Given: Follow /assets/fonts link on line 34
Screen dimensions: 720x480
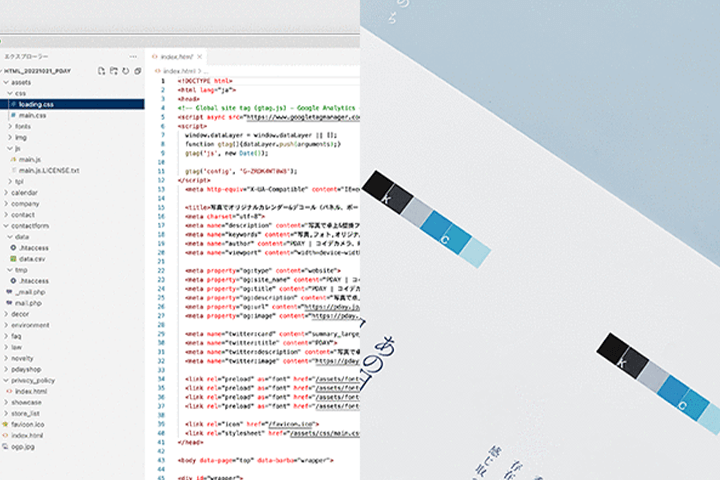Looking at the screenshot, I should pyautogui.click(x=338, y=379).
